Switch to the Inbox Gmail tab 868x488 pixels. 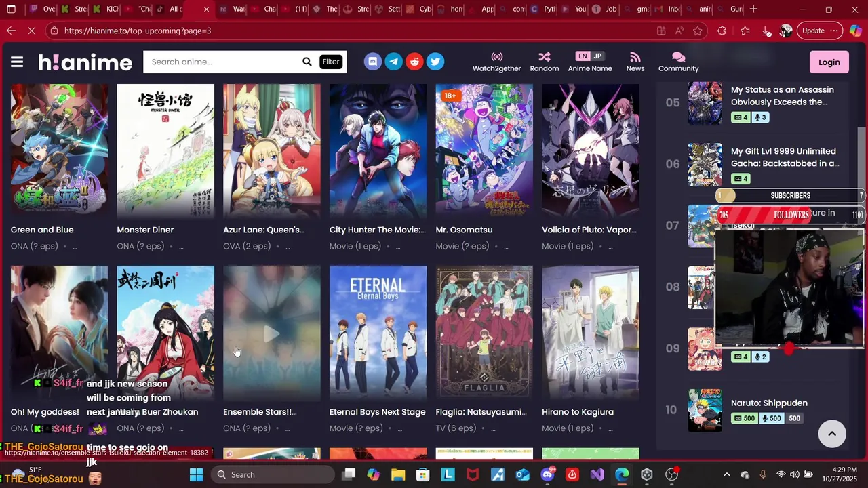click(667, 9)
